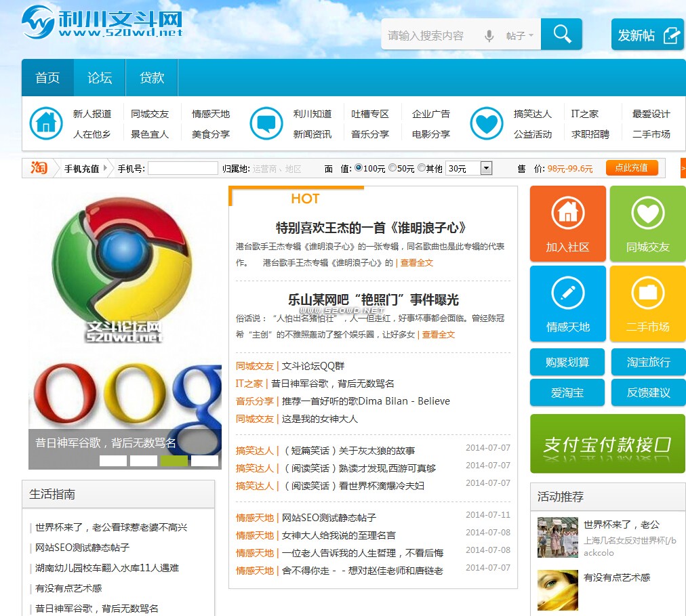686x616 pixels.
Task: Click the round house icon beside 新人报道
Action: pos(46,123)
